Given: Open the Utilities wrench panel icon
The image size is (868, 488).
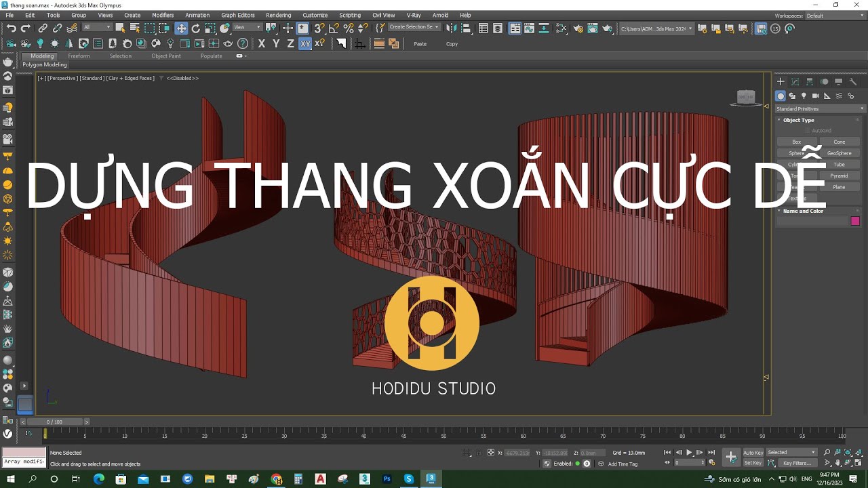Looking at the screenshot, I should tap(853, 81).
